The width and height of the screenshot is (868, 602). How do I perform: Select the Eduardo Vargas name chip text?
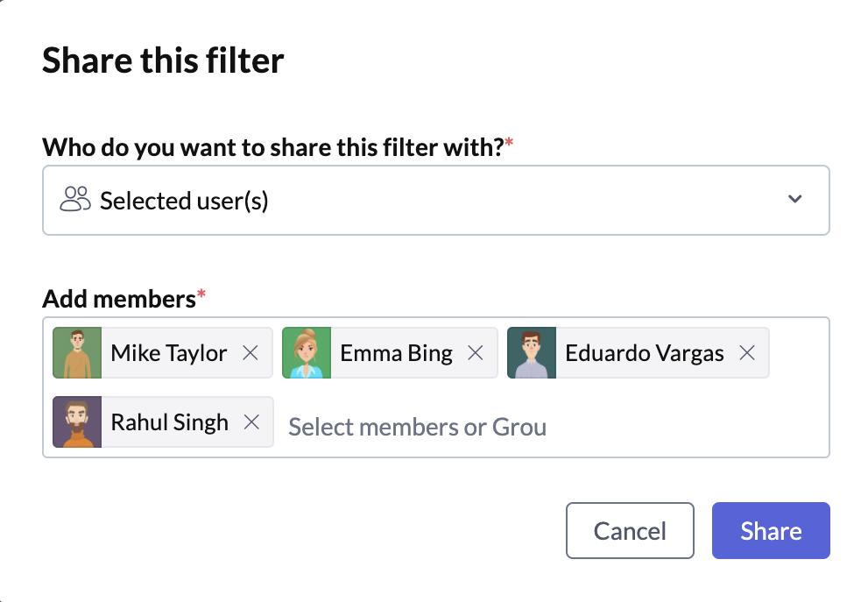click(645, 353)
